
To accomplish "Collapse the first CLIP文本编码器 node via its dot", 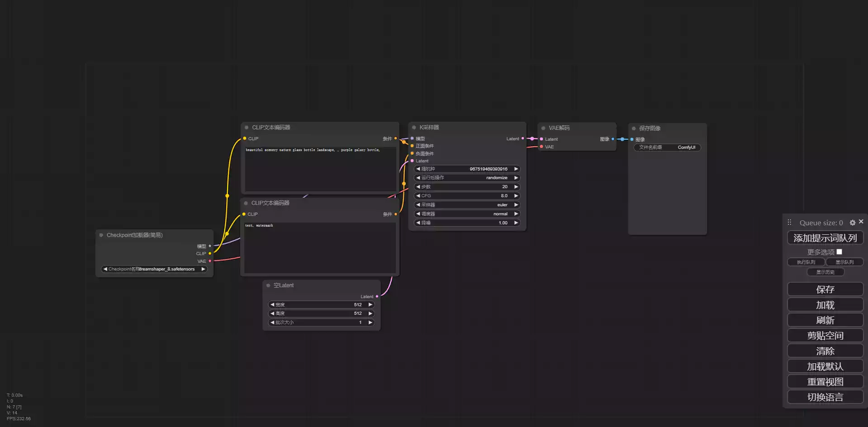I will tap(246, 127).
